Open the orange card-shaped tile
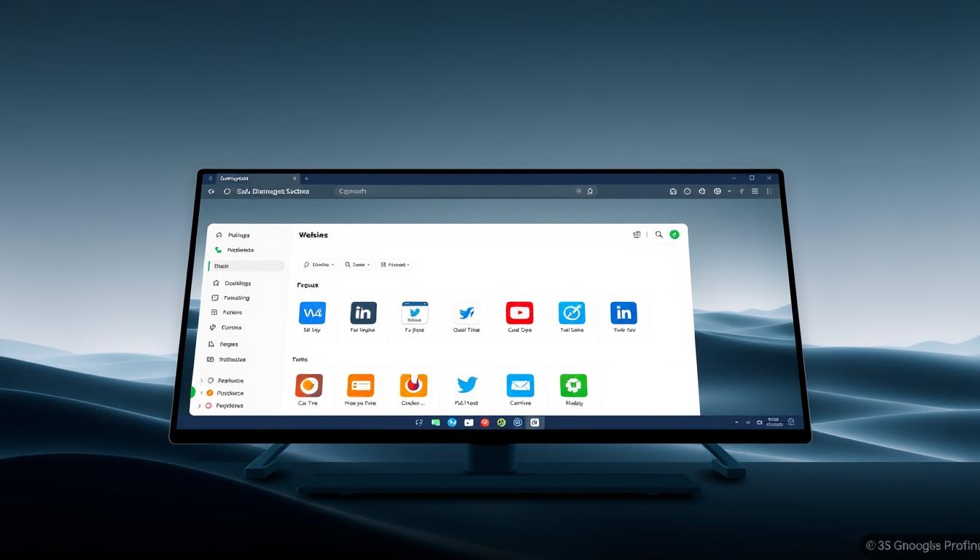Screen dimensions: 980x560 (x=360, y=385)
